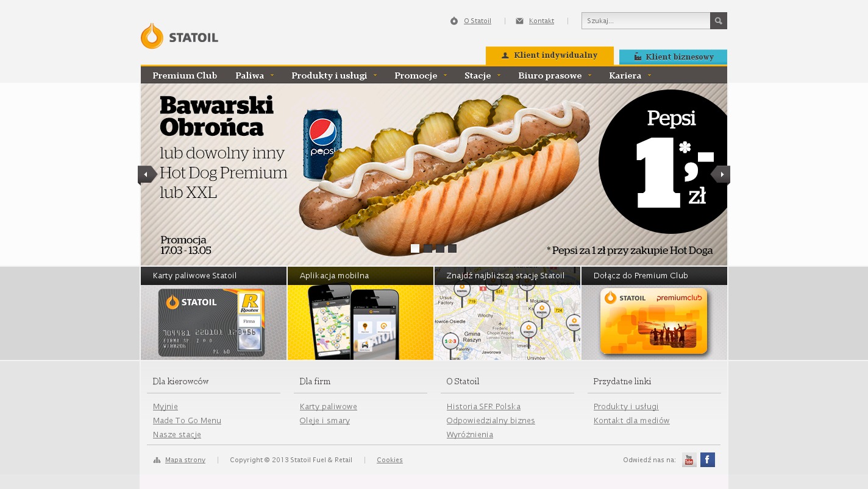
Task: Click the sitemap icon beside Mapa strony
Action: pyautogui.click(x=157, y=460)
